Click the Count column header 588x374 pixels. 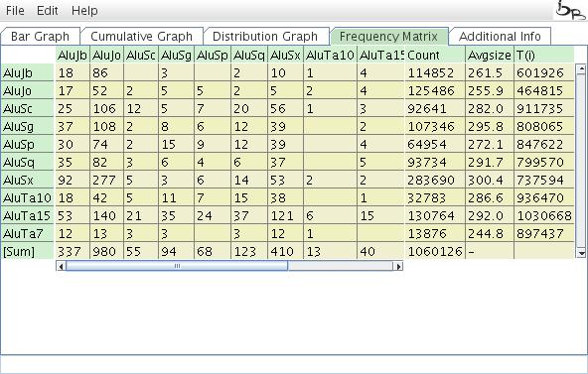[x=435, y=55]
